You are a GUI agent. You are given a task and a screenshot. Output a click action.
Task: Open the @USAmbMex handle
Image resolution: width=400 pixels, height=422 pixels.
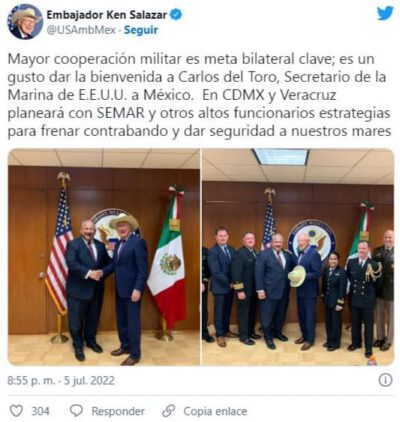click(81, 30)
